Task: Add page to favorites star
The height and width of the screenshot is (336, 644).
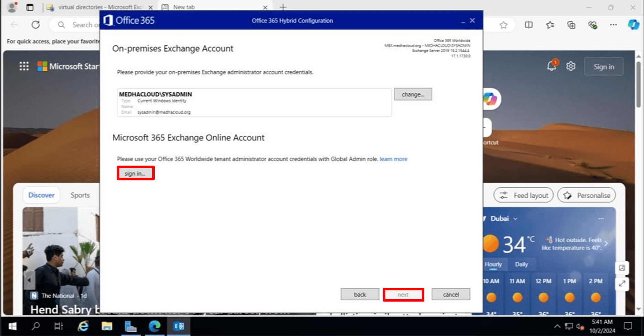Action: coord(503,25)
